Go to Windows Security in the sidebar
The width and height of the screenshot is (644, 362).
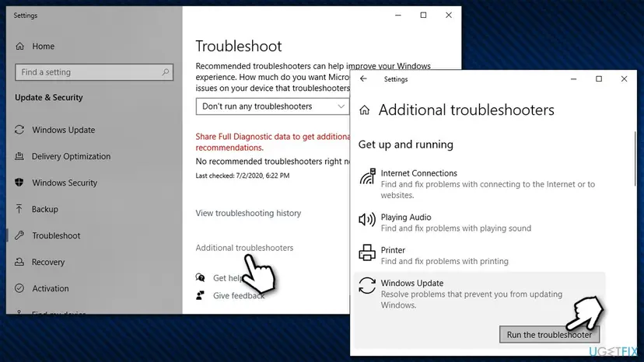coord(65,183)
